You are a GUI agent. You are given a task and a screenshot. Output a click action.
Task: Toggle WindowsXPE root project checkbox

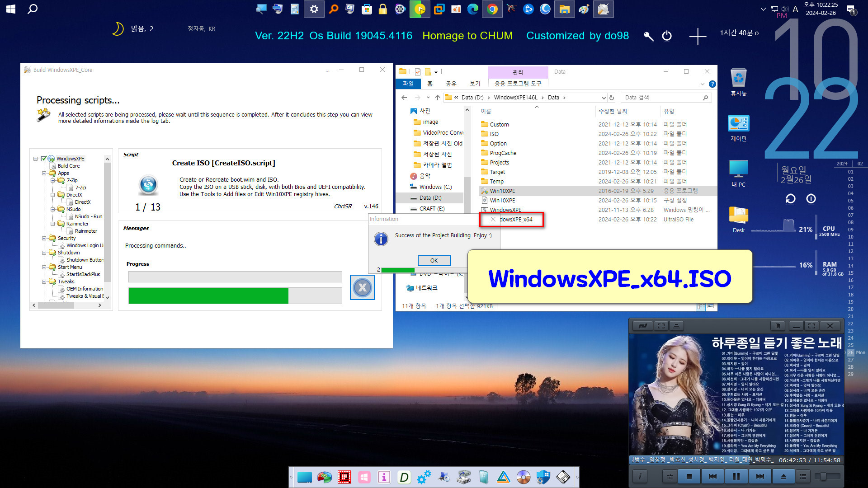(44, 159)
